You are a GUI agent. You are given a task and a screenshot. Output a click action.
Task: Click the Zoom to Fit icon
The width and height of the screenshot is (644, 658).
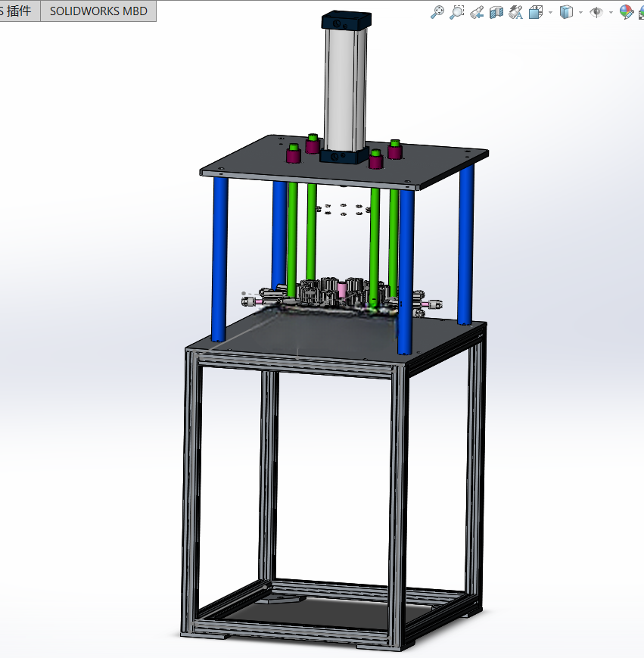(437, 12)
